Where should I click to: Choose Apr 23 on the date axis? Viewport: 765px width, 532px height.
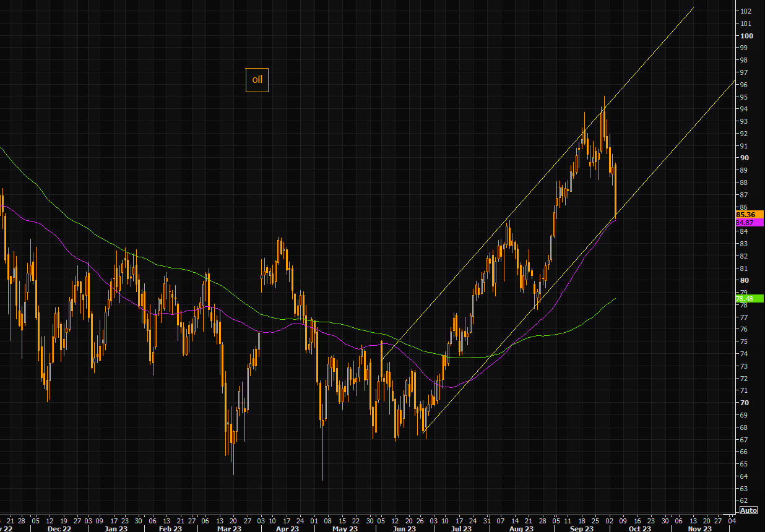point(287,529)
